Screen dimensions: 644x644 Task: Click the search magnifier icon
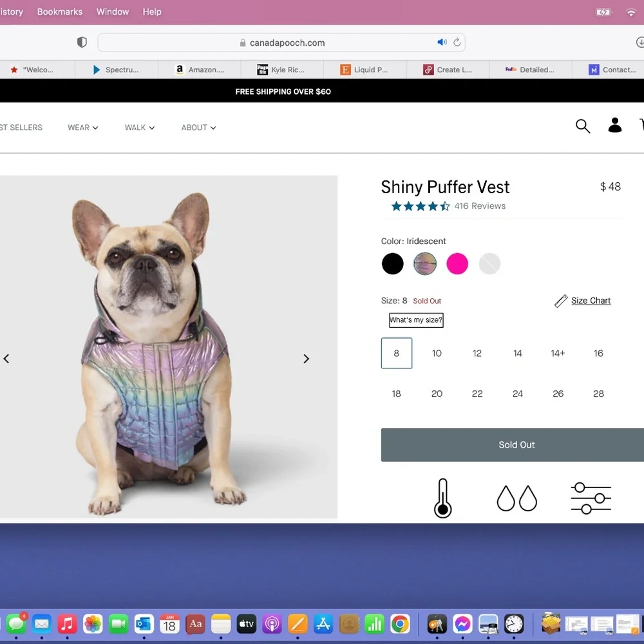(582, 126)
